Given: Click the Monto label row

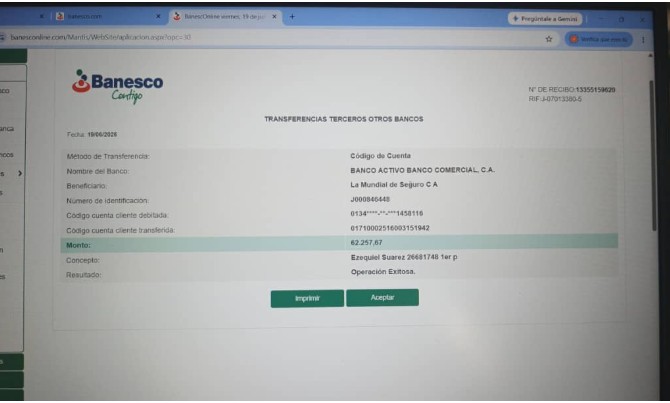Looking at the screenshot, I should [x=339, y=244].
